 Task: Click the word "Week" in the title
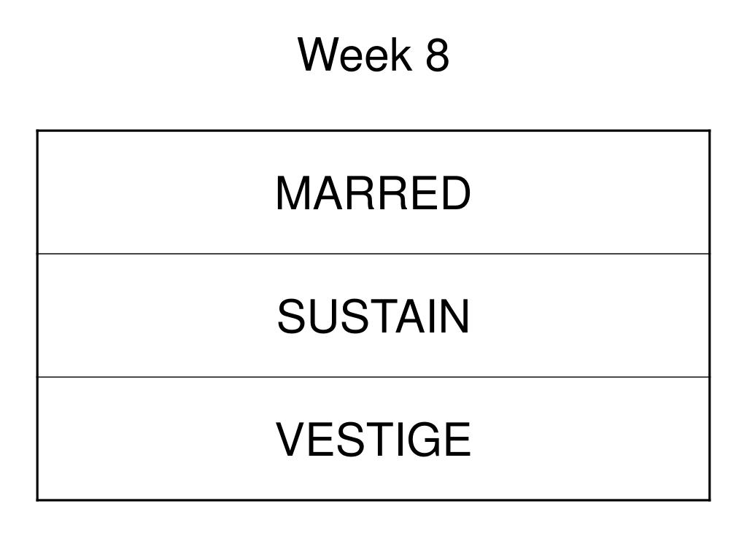(x=355, y=55)
